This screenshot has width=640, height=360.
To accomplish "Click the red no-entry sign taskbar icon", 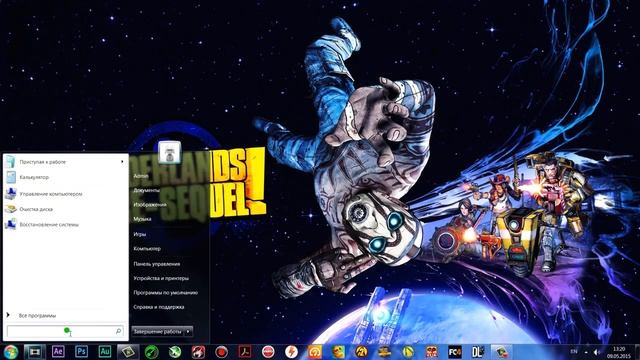I will (x=268, y=351).
